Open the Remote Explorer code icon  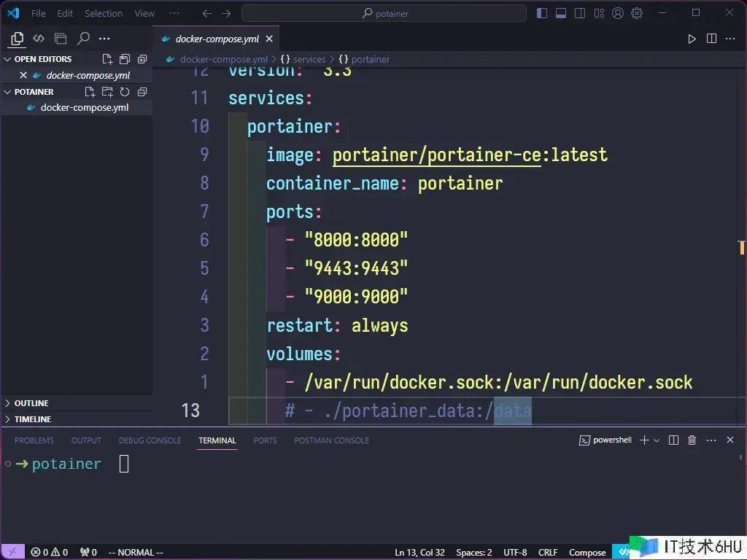tap(39, 39)
